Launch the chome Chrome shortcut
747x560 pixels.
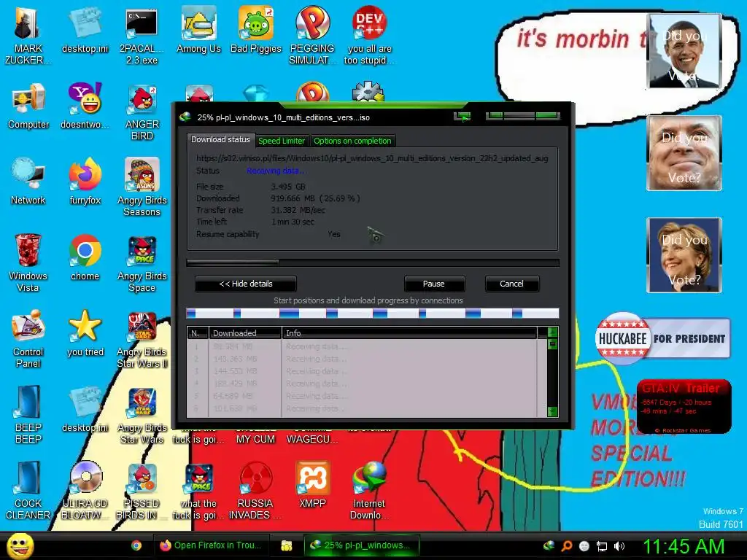point(85,258)
